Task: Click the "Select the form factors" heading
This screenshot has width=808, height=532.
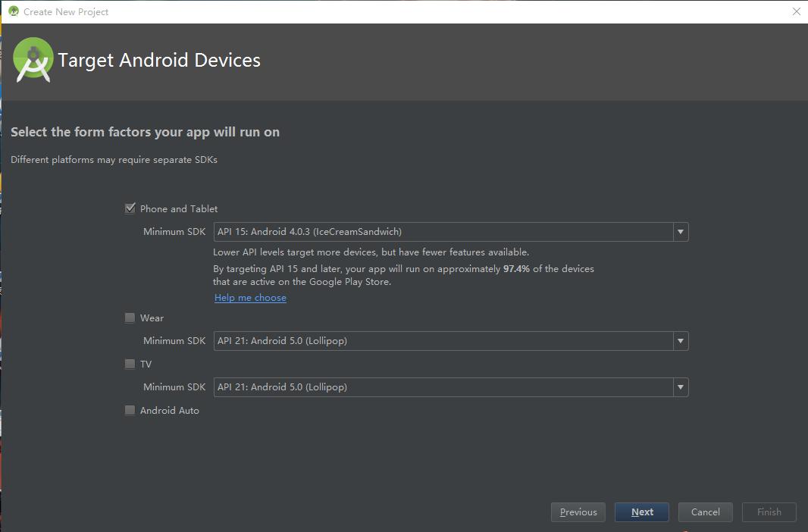Action: 145,132
